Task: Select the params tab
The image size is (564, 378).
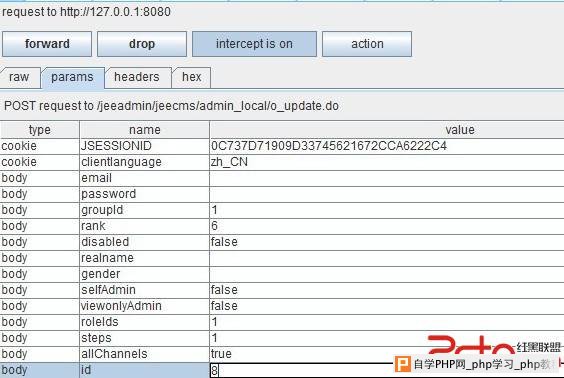Action: (x=73, y=77)
